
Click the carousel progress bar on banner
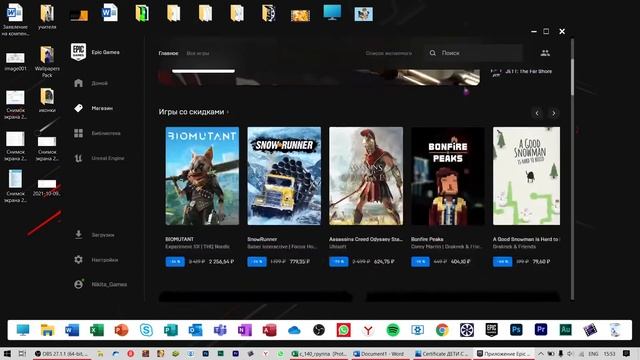click(x=203, y=71)
